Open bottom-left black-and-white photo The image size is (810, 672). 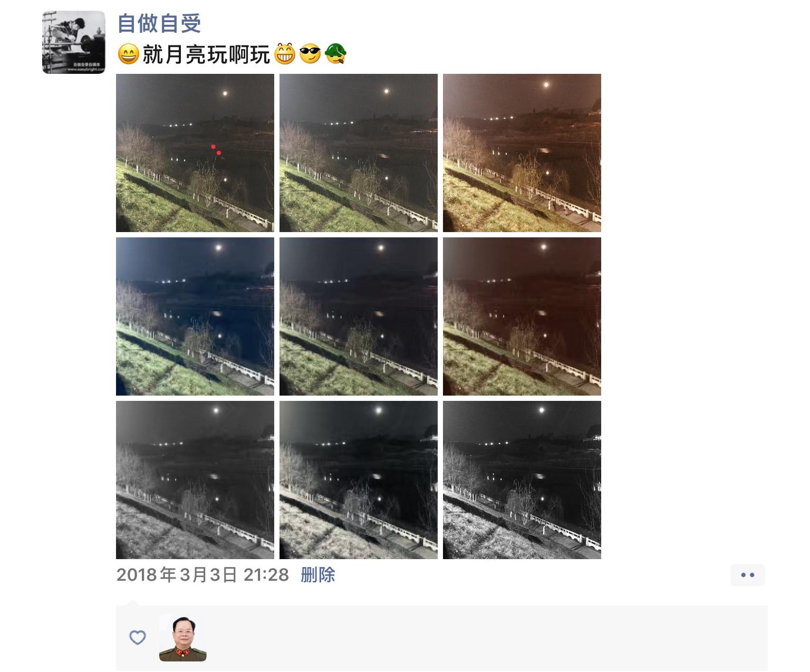[195, 480]
